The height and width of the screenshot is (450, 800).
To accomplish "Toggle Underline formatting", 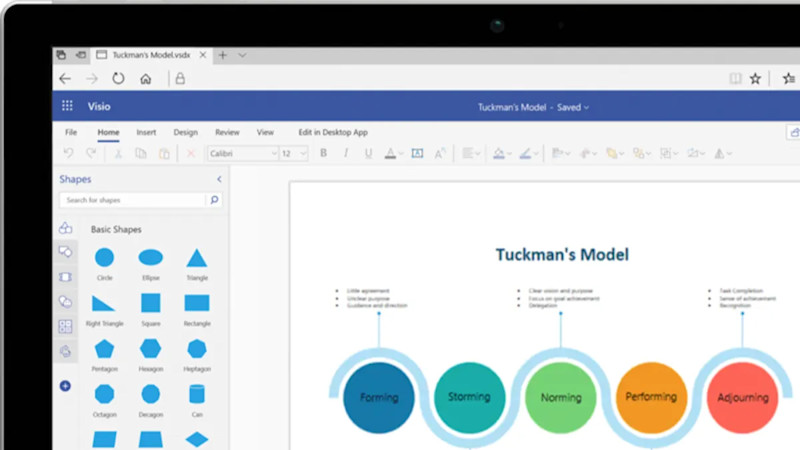I will coord(368,154).
